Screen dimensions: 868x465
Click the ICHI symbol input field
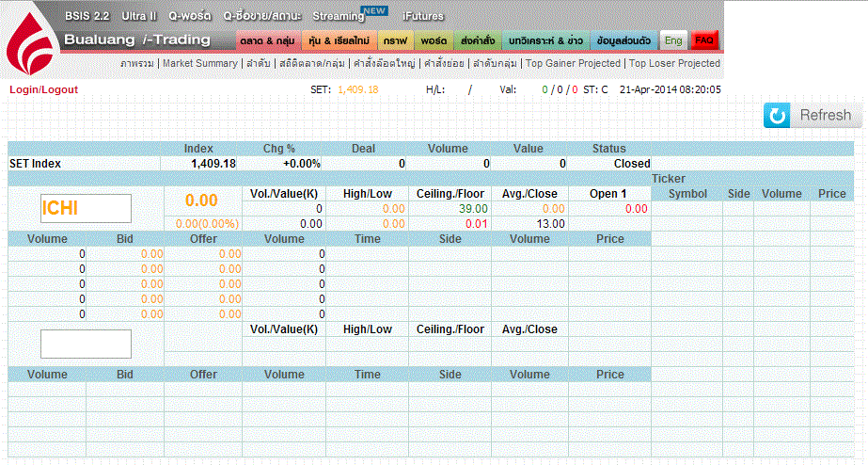click(86, 208)
